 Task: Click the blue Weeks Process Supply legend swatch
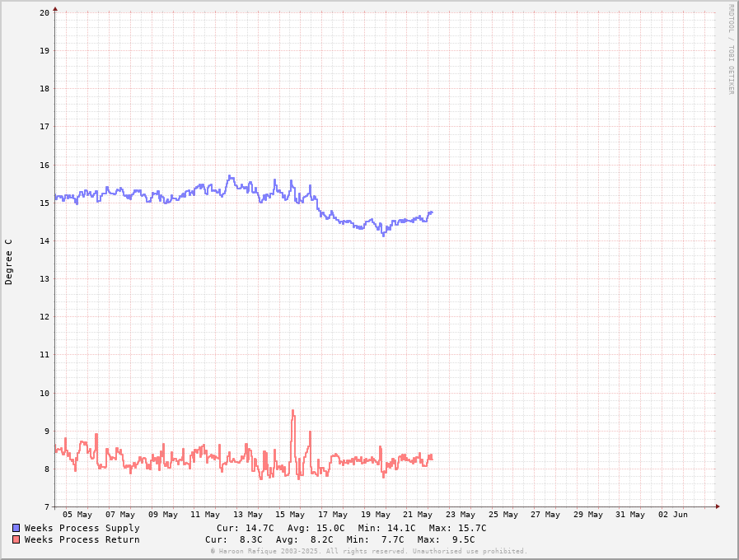pyautogui.click(x=16, y=528)
